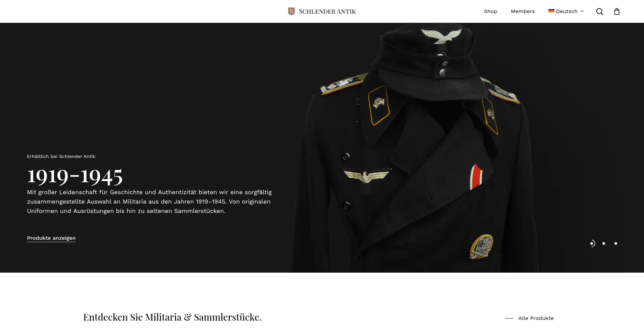Viewport: 644px width, 333px height.
Task: Click the 1919-1945 slide heading
Action: 75,176
